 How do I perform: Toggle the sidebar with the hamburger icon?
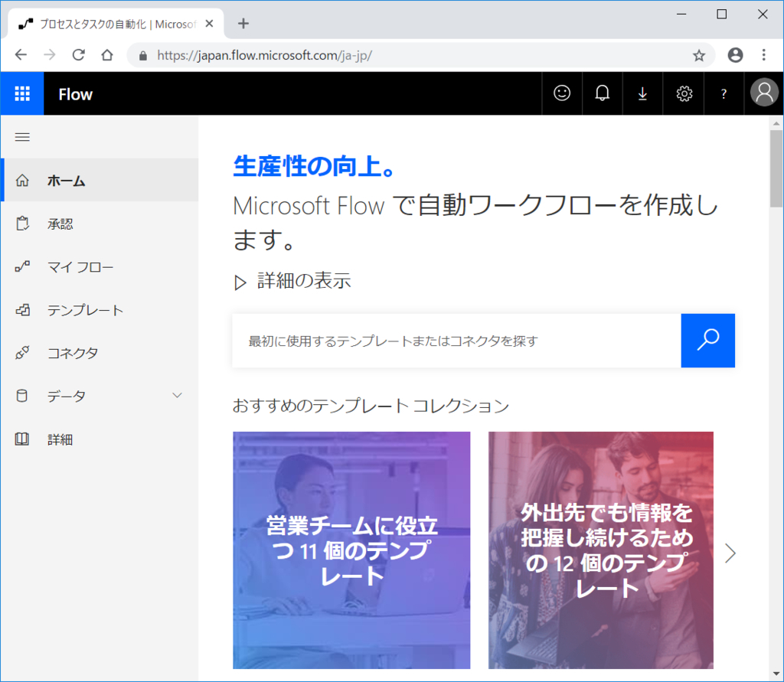coord(21,137)
